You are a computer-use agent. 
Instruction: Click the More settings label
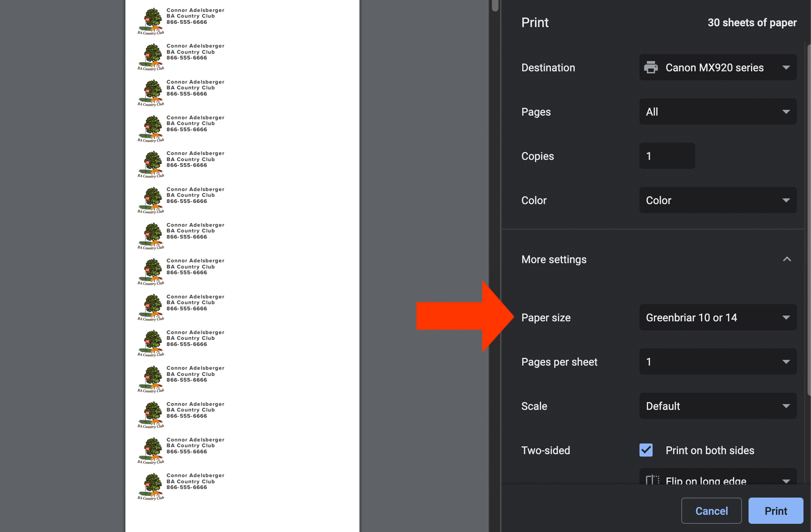554,260
